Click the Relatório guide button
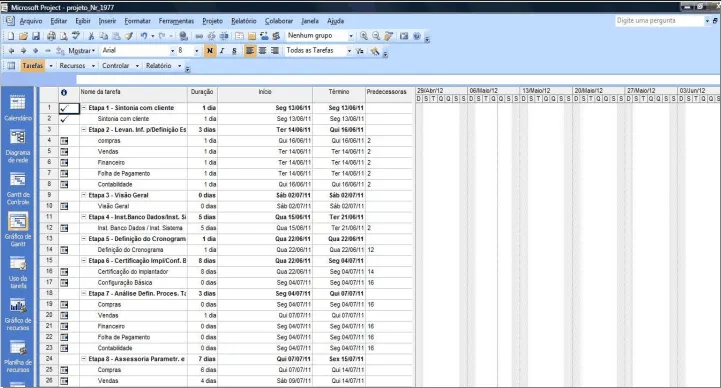 [x=159, y=66]
